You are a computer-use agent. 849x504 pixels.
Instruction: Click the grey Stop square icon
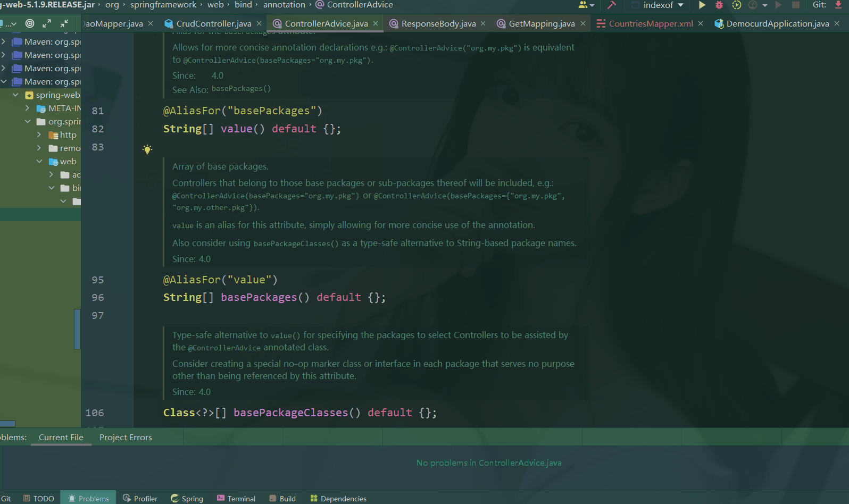tap(796, 5)
